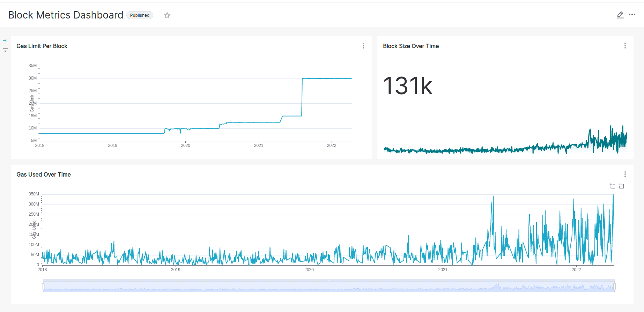This screenshot has width=644, height=312.
Task: Open dashboard more options ellipsis
Action: click(x=632, y=14)
